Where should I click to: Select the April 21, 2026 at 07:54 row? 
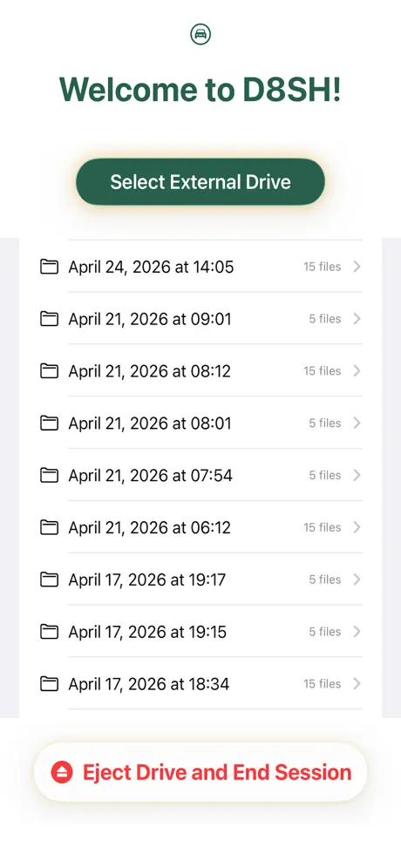[200, 475]
